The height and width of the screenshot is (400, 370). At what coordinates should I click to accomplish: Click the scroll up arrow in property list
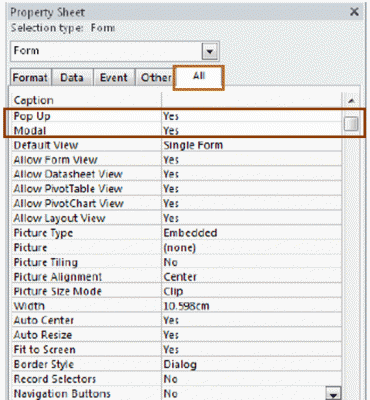point(351,100)
